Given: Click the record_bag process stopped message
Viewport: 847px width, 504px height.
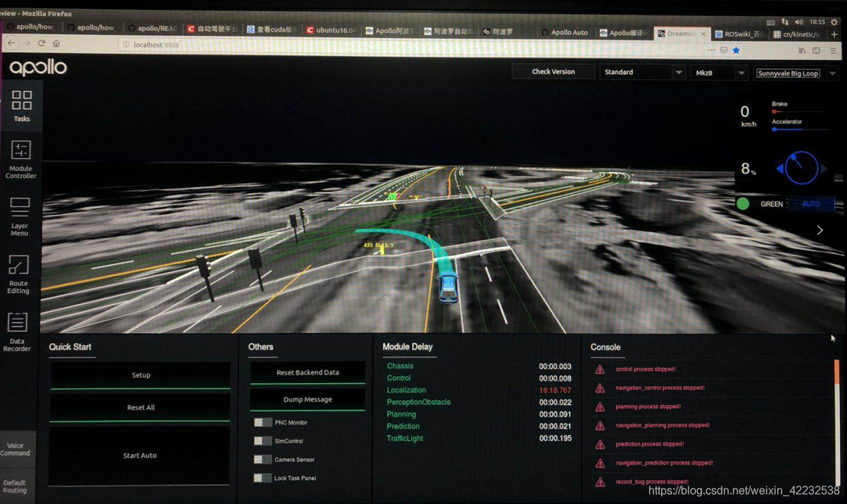Looking at the screenshot, I should pos(652,481).
